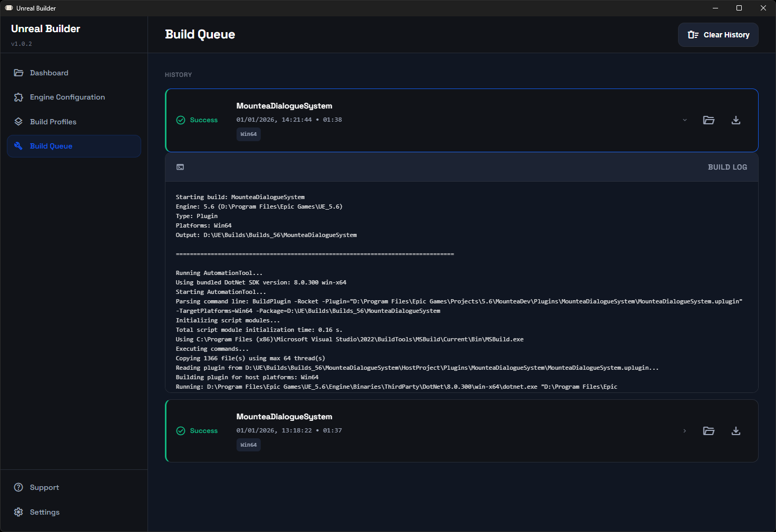Click Success status icon of 13:18:22 build
776x532 pixels.
pos(181,431)
